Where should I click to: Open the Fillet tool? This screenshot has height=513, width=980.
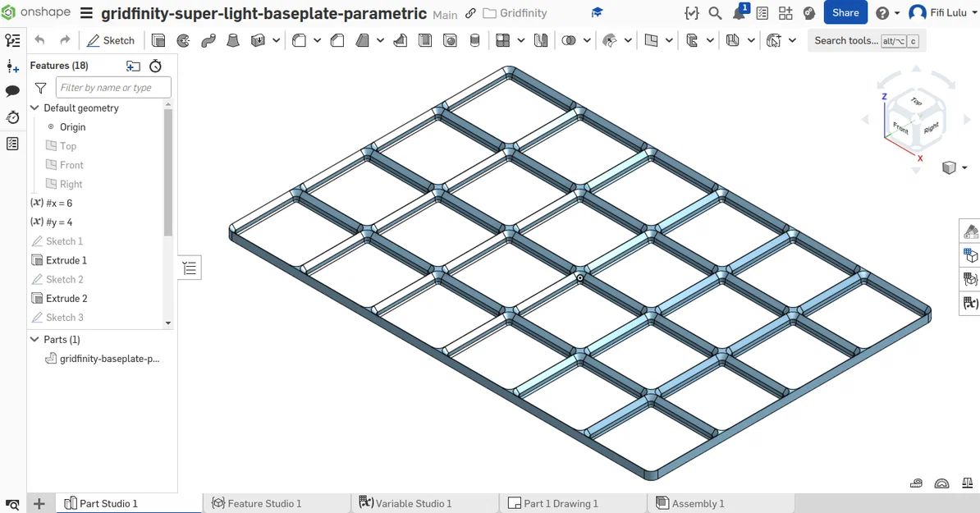(297, 39)
